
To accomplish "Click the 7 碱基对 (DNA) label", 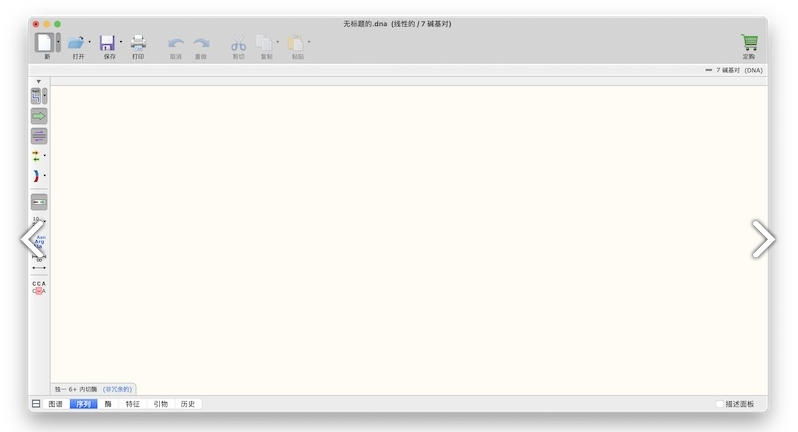I will [x=739, y=70].
